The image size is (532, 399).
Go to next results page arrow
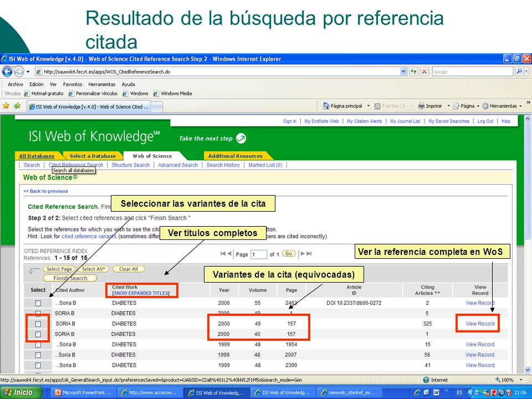coord(303,253)
